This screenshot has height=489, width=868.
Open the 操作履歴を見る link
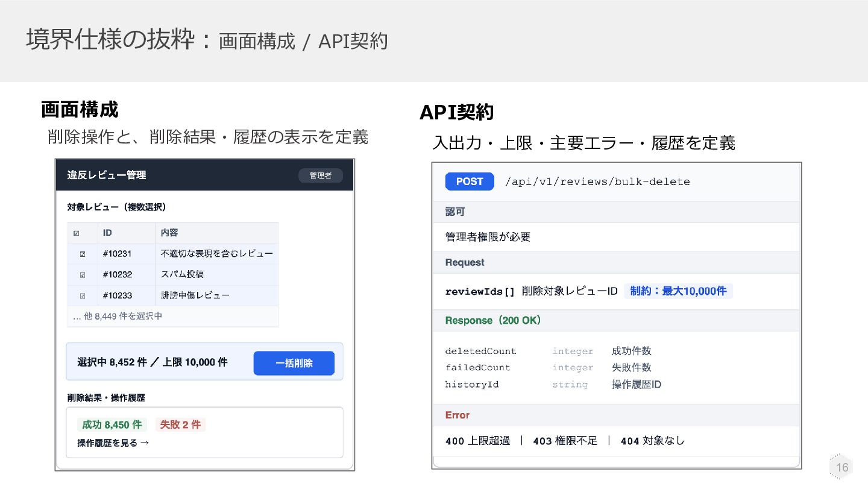point(113,443)
